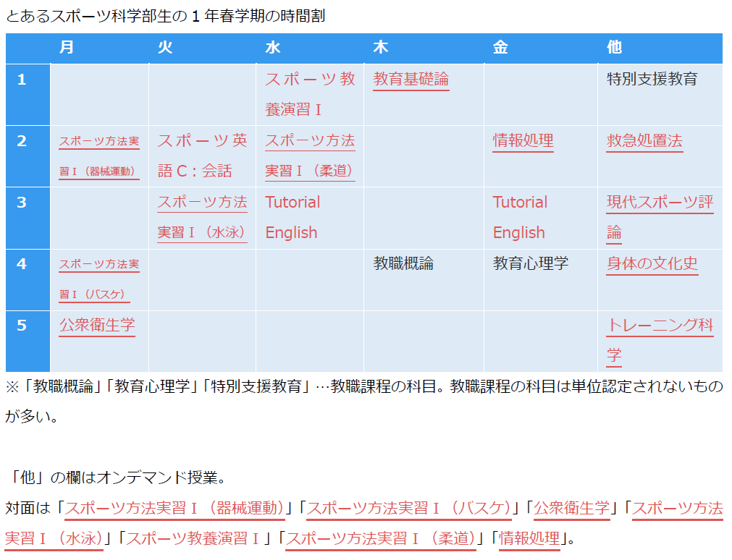
Task: Open 現代スポーツ評論 link in the 他 column
Action: 660,218
